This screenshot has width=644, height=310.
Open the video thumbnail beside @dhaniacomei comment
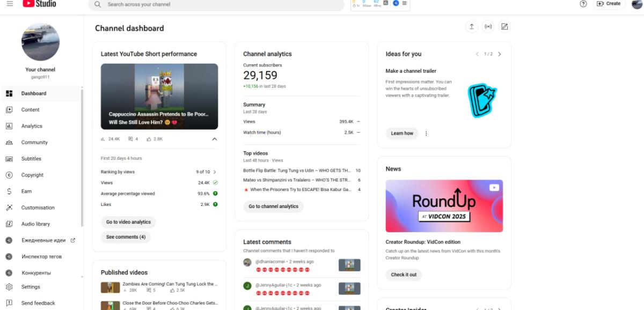point(349,265)
